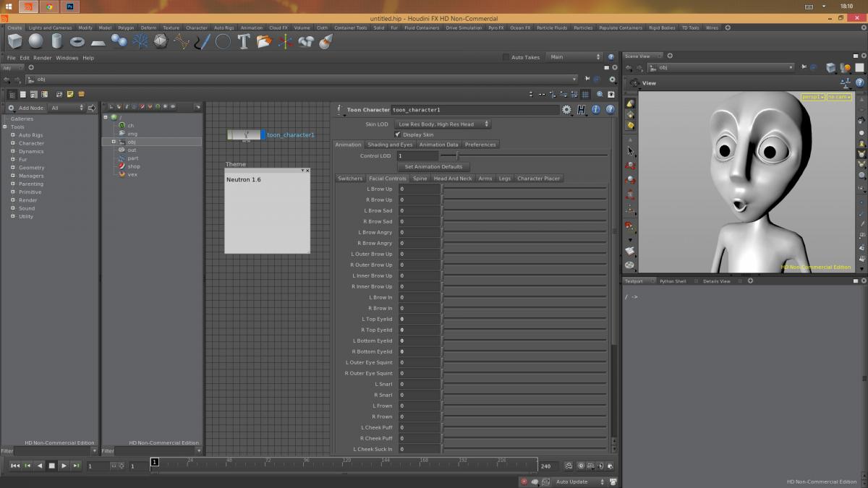Viewport: 868px width, 488px height.
Task: Click the stop playback button
Action: [x=52, y=466]
